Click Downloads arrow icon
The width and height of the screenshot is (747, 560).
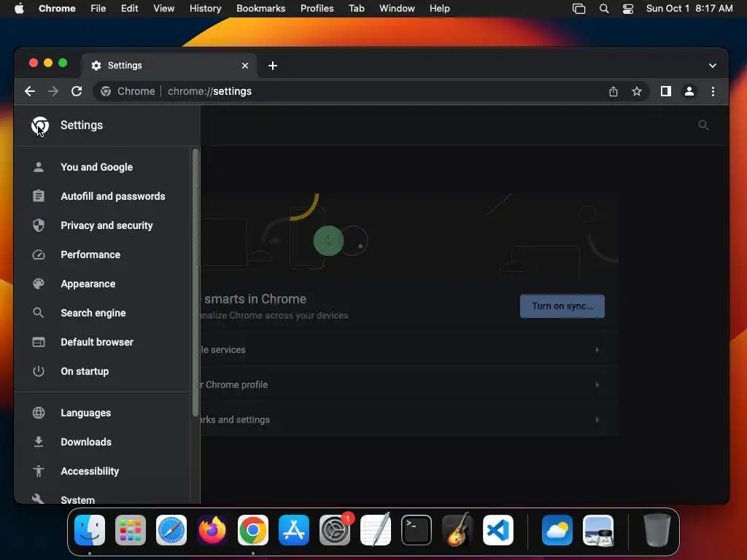39,442
